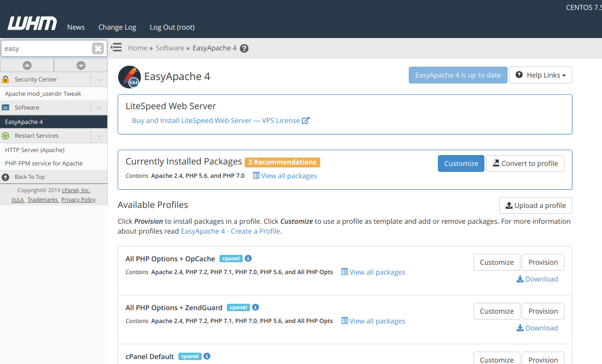Provision the All PHP Options + OpCache profile
This screenshot has height=364, width=602.
pyautogui.click(x=543, y=262)
